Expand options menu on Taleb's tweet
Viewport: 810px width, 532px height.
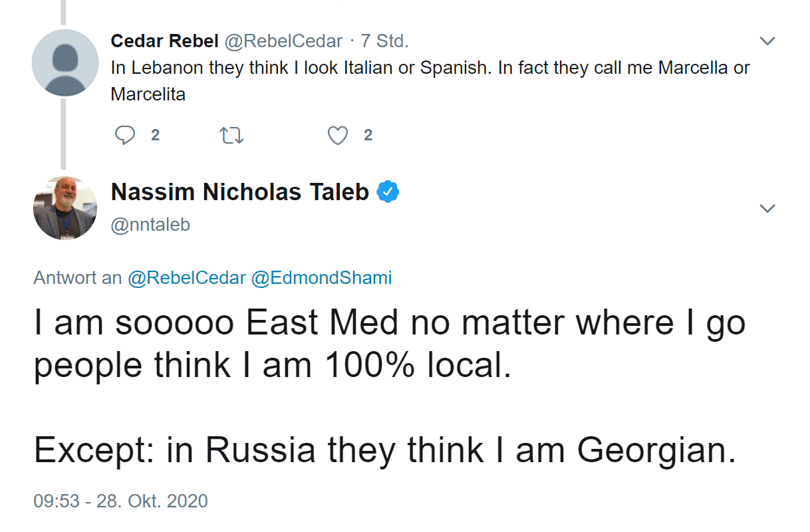click(x=767, y=209)
